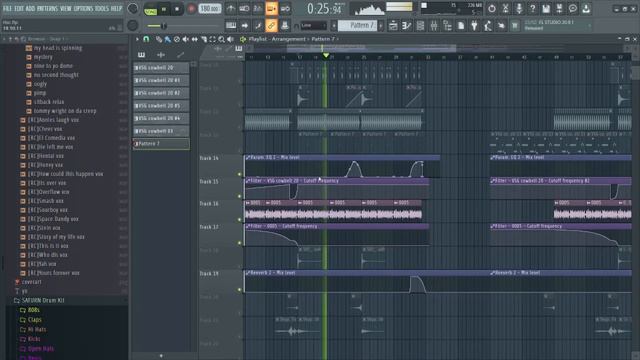Click the tempo display
The image size is (640, 360).
(210, 9)
